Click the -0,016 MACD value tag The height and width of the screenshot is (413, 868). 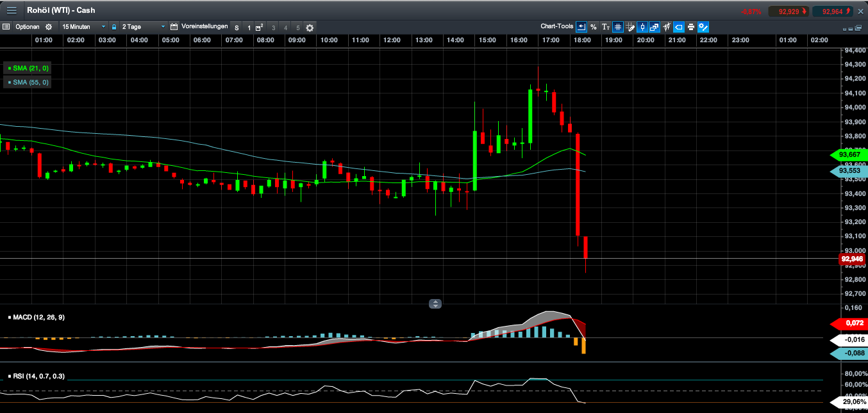[x=849, y=339]
